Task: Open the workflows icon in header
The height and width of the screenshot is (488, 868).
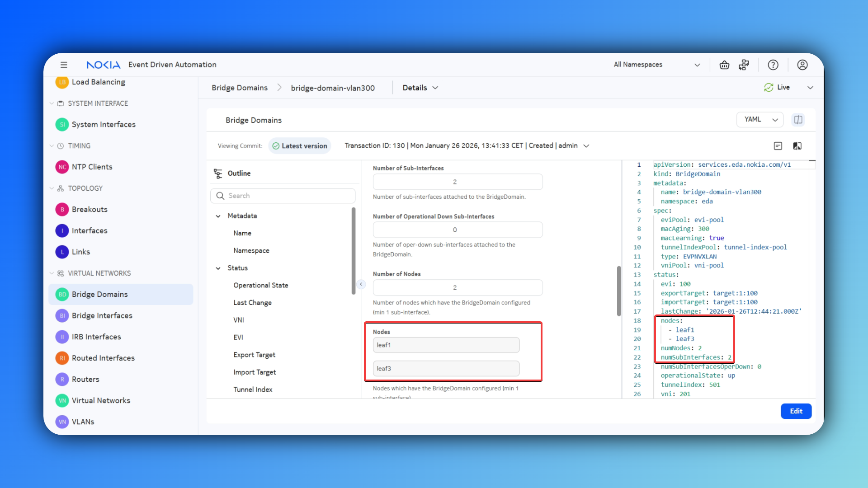Action: pyautogui.click(x=744, y=65)
